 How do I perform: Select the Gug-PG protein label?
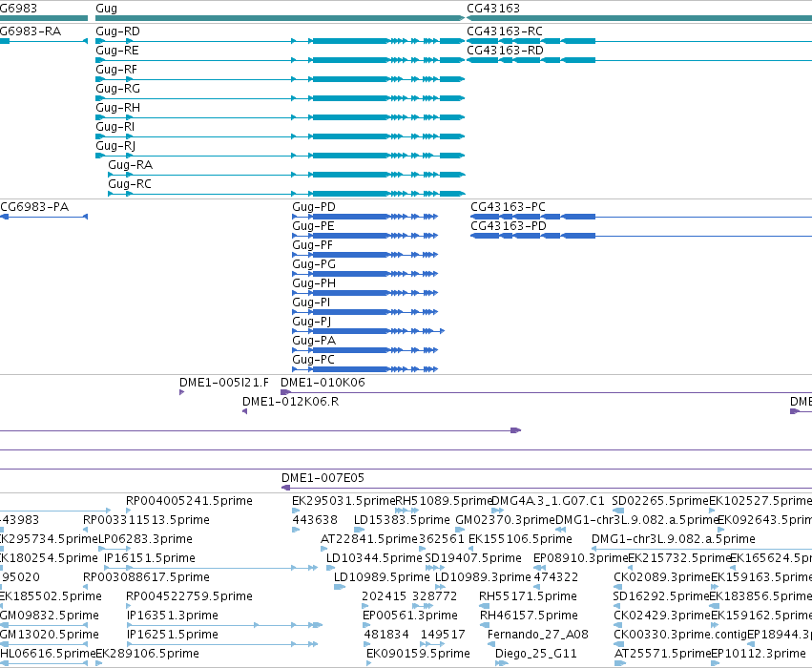314,264
